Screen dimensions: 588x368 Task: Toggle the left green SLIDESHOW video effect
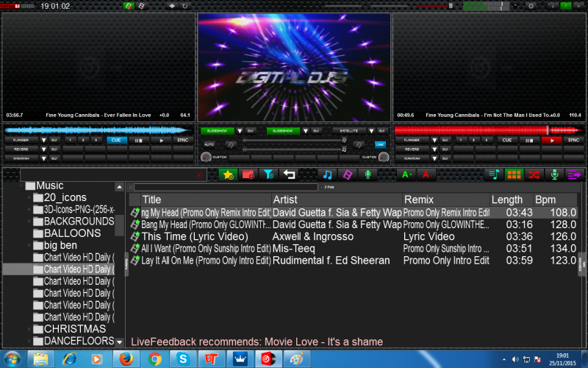217,131
